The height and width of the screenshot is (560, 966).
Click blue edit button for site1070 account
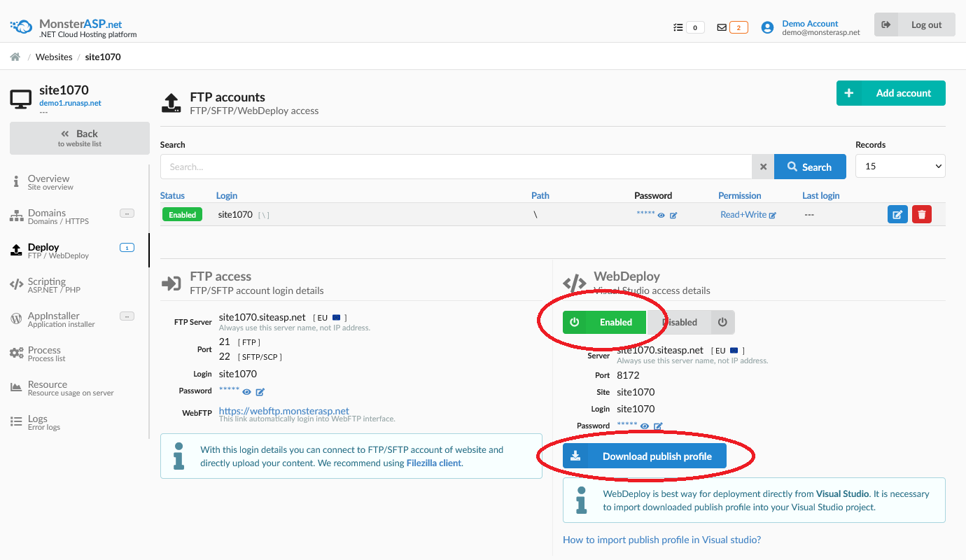[x=897, y=215]
